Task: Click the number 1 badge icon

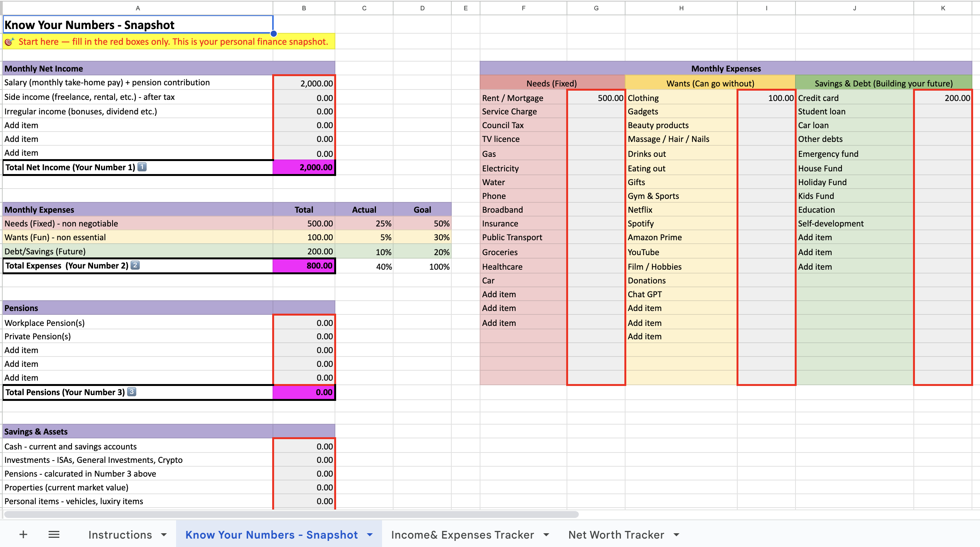Action: tap(142, 167)
